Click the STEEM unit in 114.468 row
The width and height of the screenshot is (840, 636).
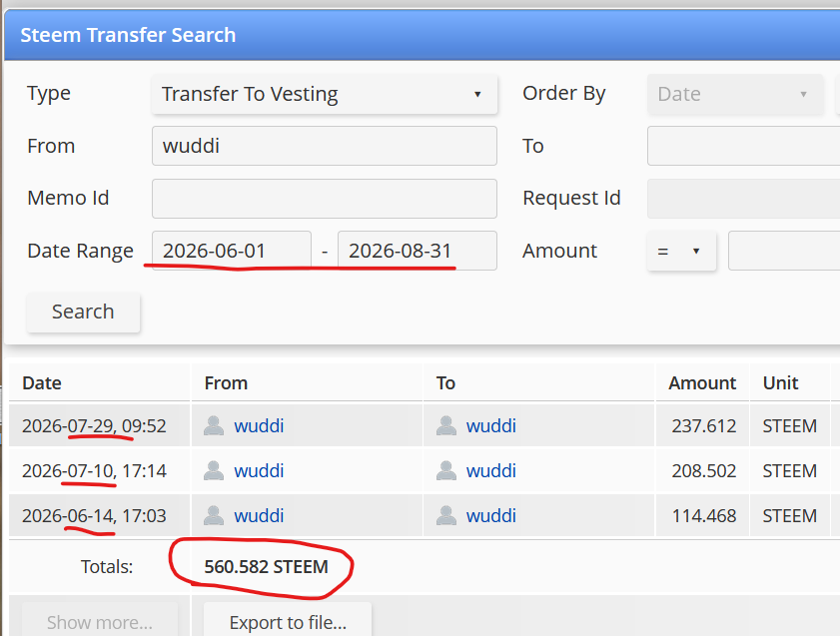tap(790, 516)
